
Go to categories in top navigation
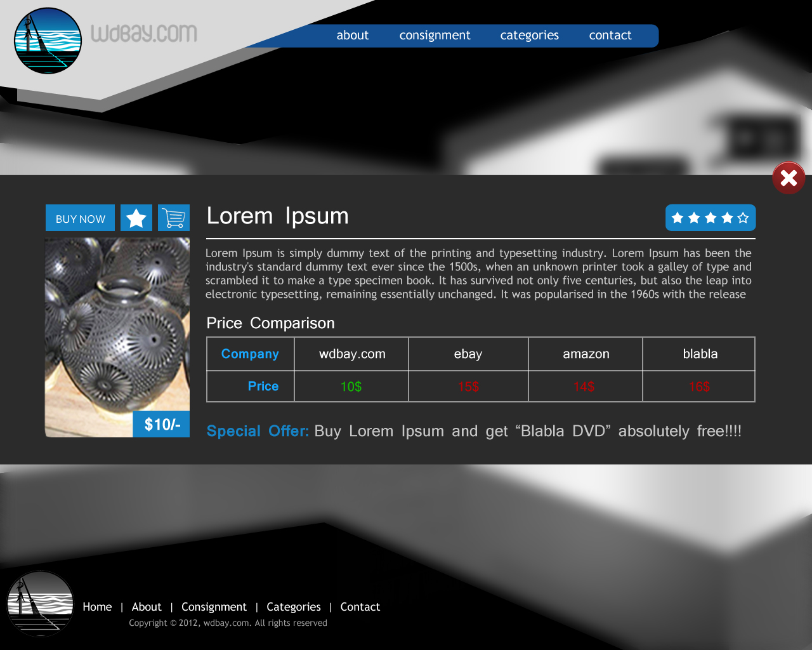pos(529,36)
